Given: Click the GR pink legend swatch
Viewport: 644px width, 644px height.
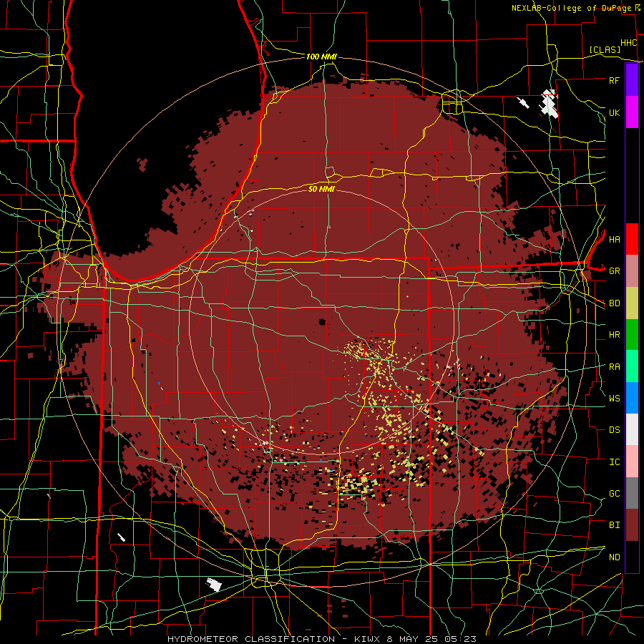Looking at the screenshot, I should click(x=632, y=271).
